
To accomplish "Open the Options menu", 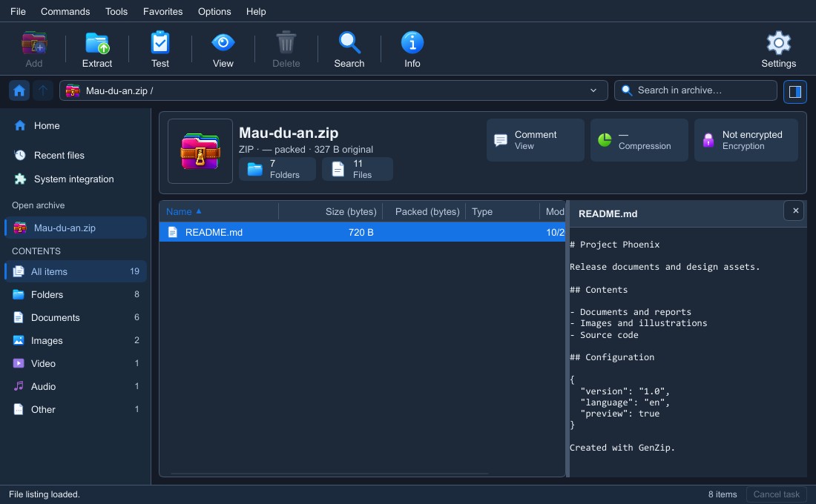I will pos(214,11).
